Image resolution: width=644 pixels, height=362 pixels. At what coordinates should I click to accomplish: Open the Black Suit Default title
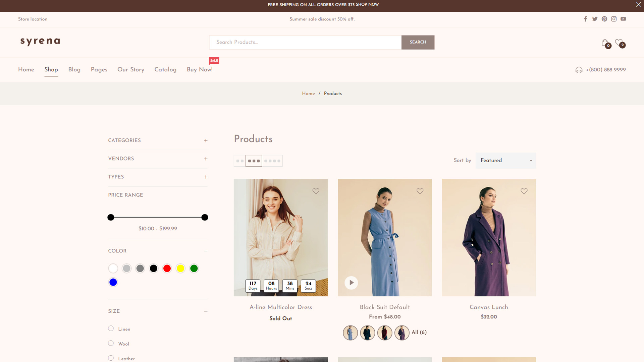tap(385, 307)
